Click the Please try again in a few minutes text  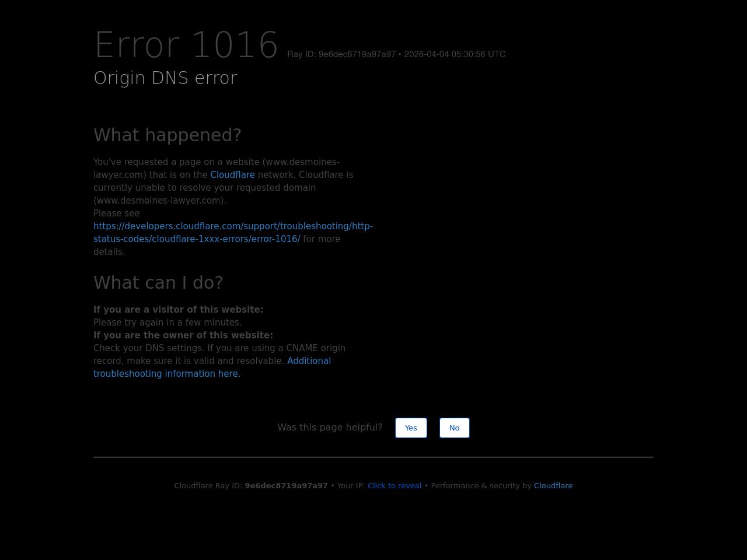167,323
